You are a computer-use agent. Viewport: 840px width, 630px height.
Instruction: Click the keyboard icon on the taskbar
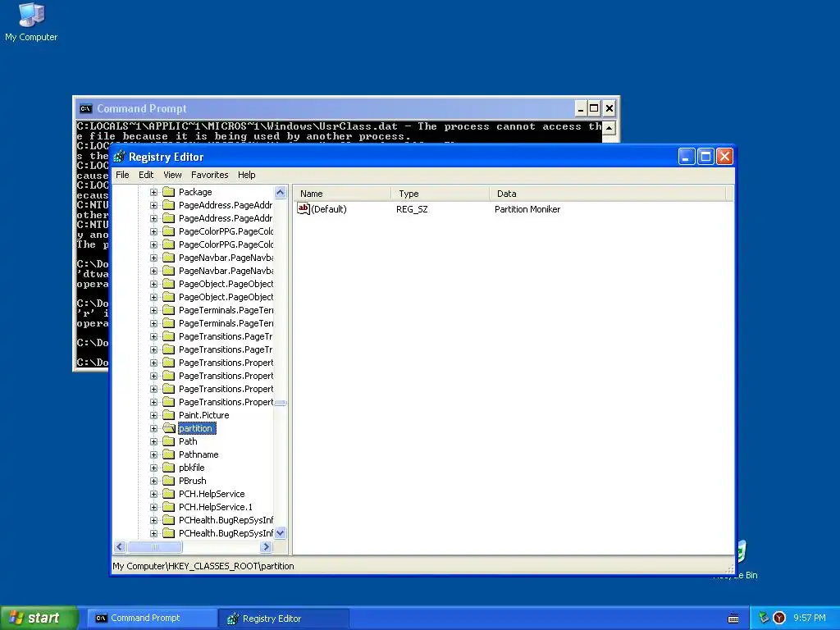(733, 619)
